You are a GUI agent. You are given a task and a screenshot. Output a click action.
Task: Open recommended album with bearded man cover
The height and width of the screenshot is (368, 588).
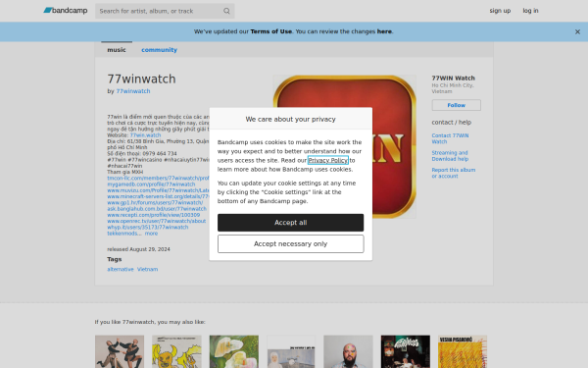point(348,351)
